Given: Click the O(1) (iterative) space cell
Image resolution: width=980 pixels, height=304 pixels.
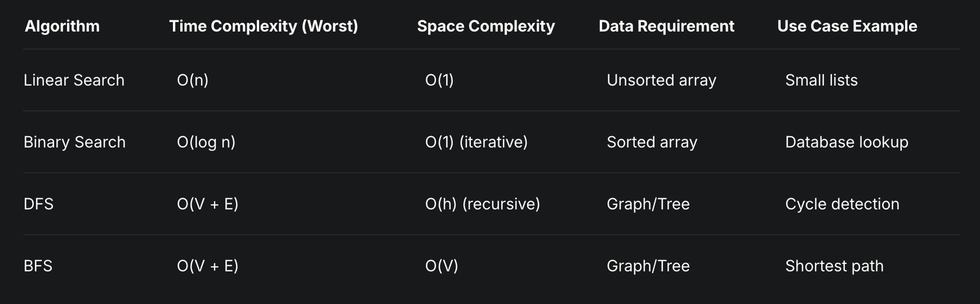Looking at the screenshot, I should click(x=476, y=142).
